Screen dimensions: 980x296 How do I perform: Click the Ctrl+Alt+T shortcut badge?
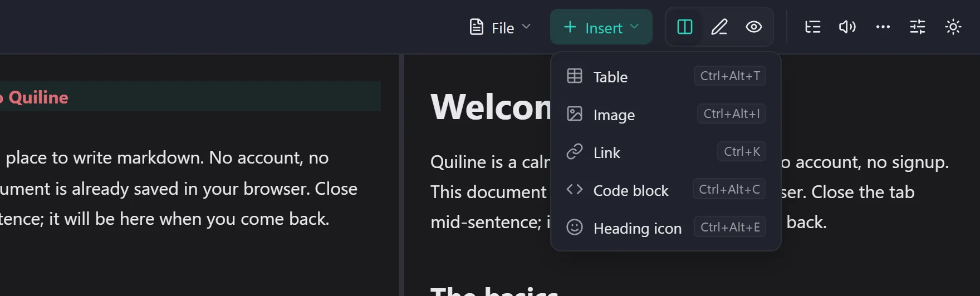tap(730, 76)
